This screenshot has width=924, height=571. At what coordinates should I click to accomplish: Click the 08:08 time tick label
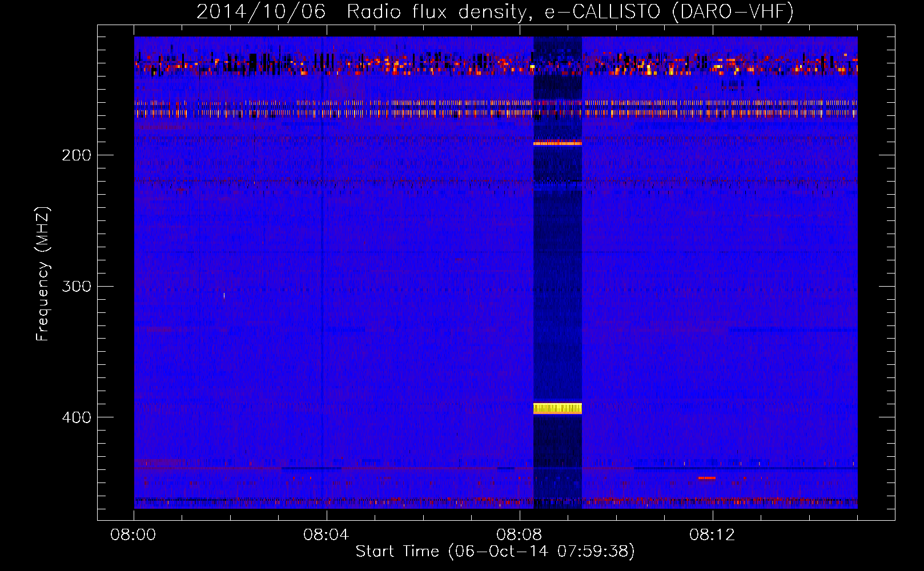tap(519, 535)
